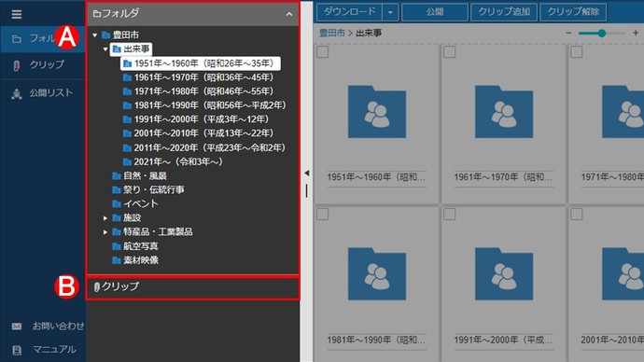Click zoom out minus icon
Image resolution: width=644 pixels, height=362 pixels.
click(568, 33)
